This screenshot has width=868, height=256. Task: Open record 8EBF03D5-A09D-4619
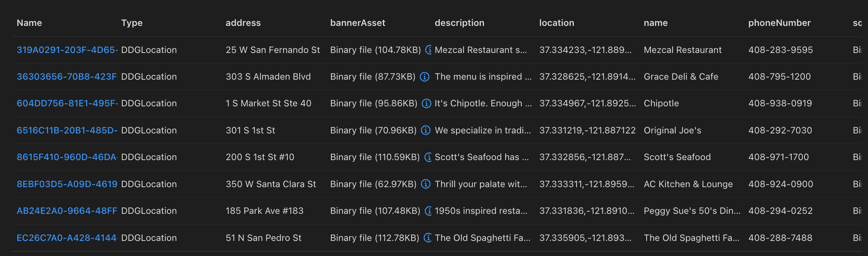click(x=67, y=184)
